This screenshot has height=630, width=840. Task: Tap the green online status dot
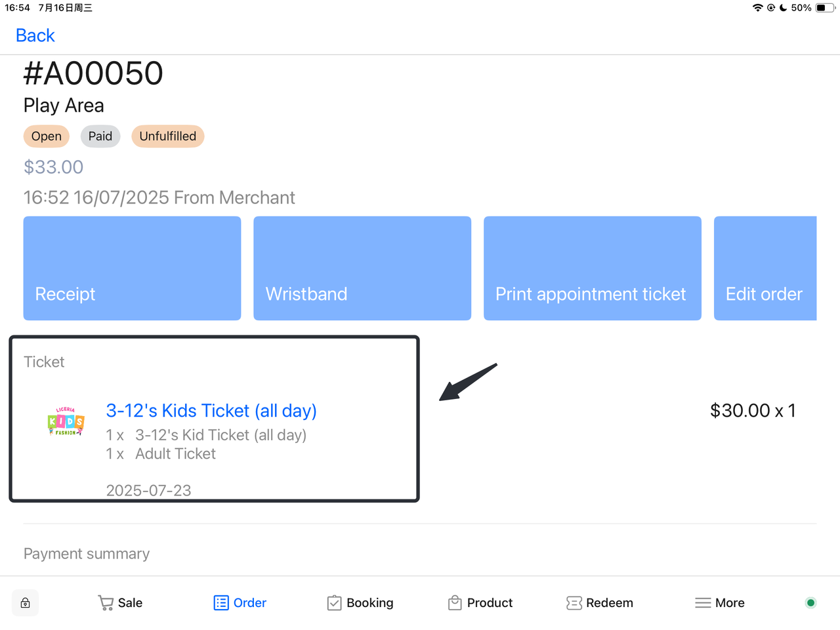[810, 602]
